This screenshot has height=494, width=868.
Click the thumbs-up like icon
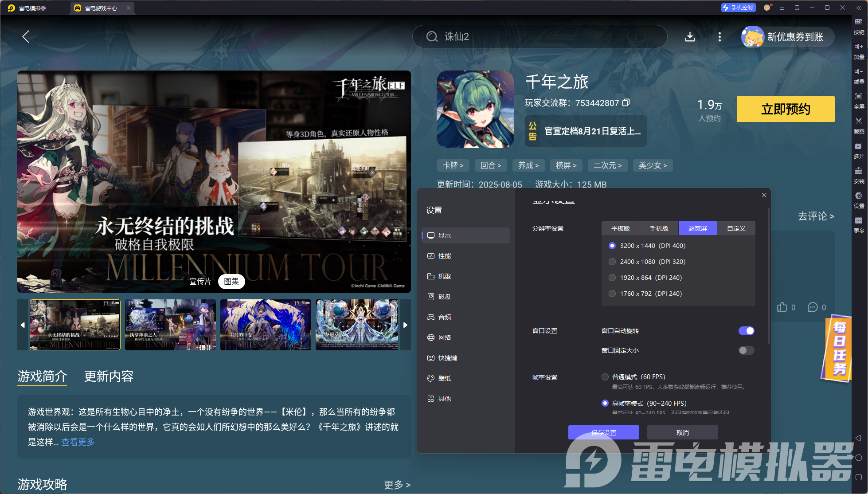pos(782,307)
